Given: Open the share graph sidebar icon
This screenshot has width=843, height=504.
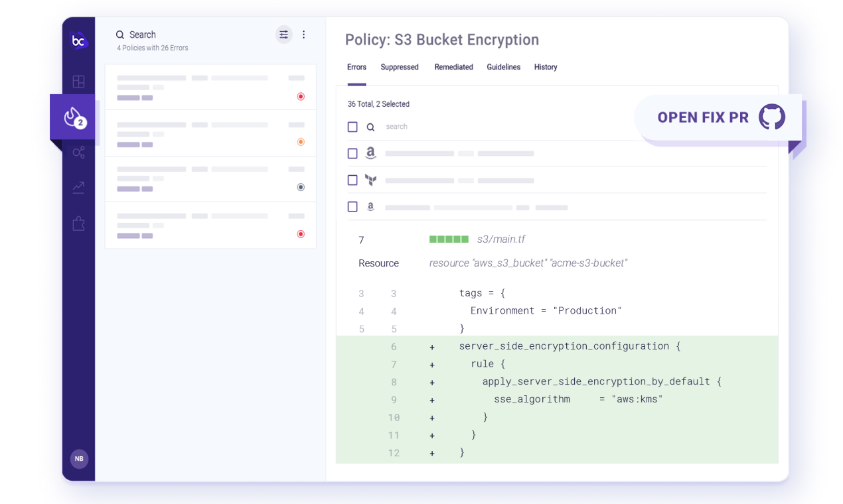Looking at the screenshot, I should [78, 153].
